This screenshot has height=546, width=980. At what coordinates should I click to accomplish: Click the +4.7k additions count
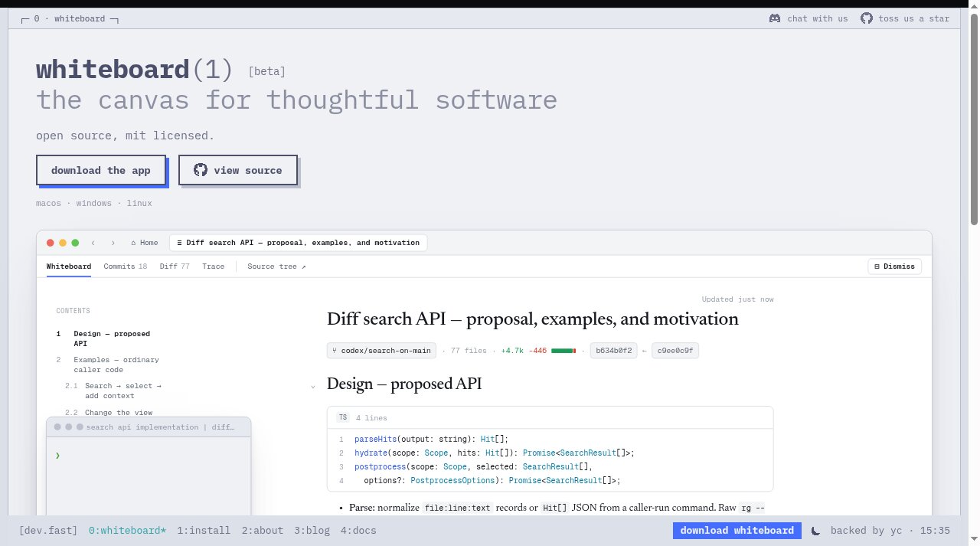(512, 351)
